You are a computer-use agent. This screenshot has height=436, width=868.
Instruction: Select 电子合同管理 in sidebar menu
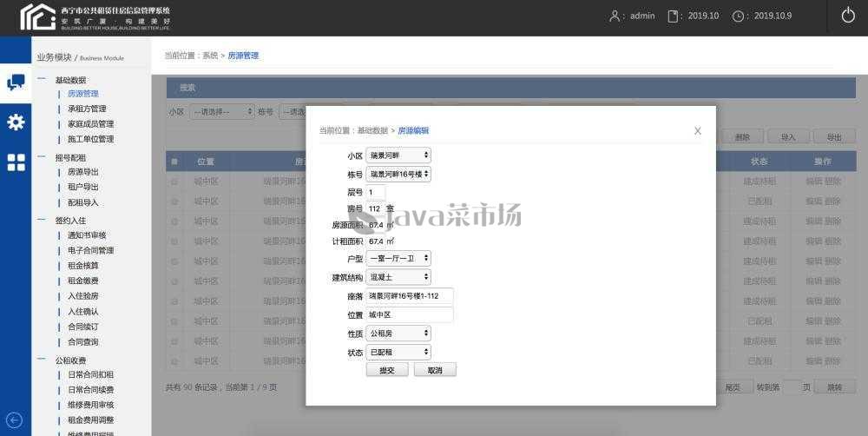click(90, 250)
